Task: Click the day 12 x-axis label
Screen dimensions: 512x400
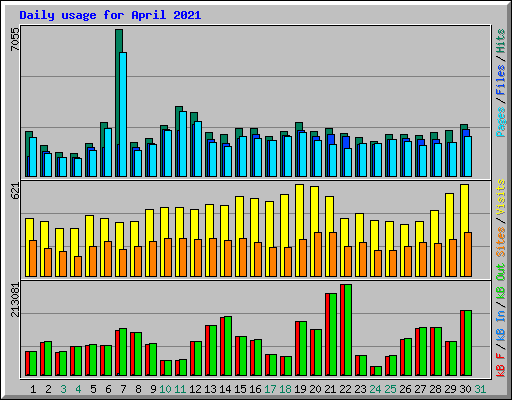Action: 195,389
